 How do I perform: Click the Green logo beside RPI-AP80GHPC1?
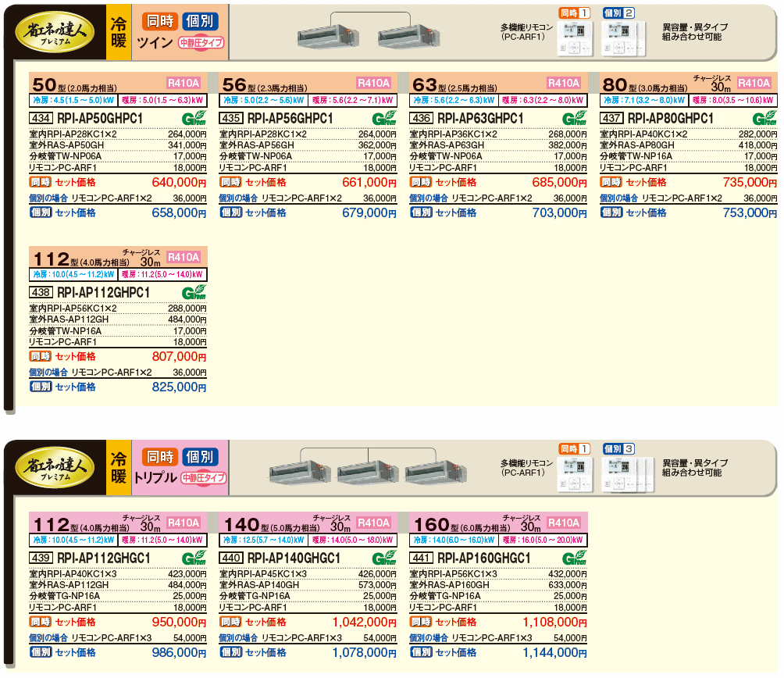pos(764,118)
